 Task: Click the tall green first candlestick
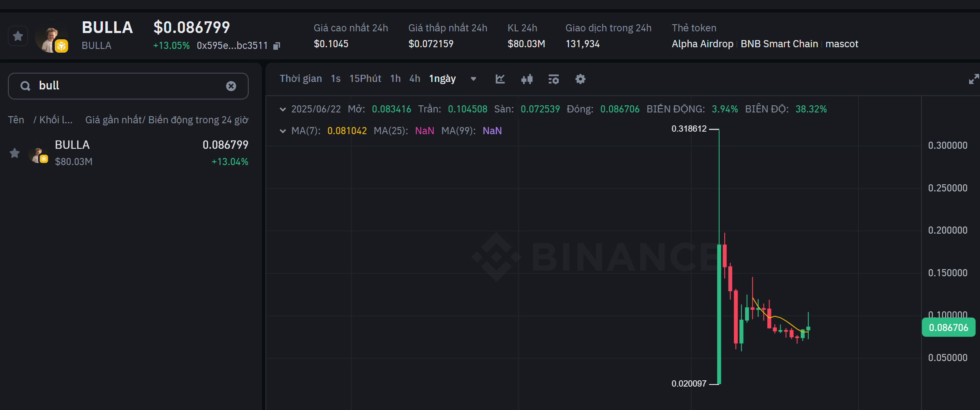click(719, 313)
